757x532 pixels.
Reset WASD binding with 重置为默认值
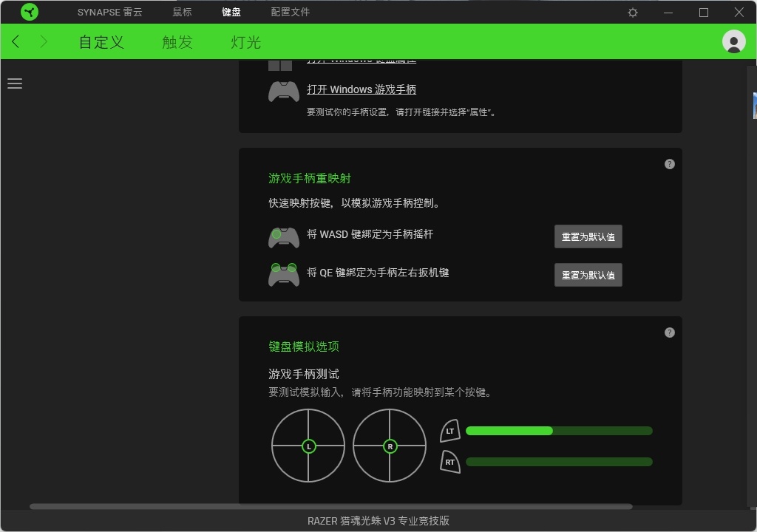click(588, 236)
